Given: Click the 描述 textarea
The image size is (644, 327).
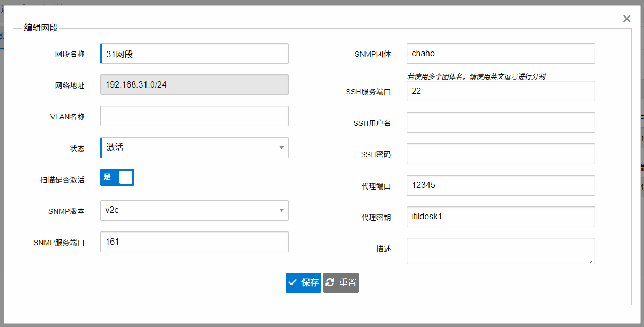Looking at the screenshot, I should point(501,251).
